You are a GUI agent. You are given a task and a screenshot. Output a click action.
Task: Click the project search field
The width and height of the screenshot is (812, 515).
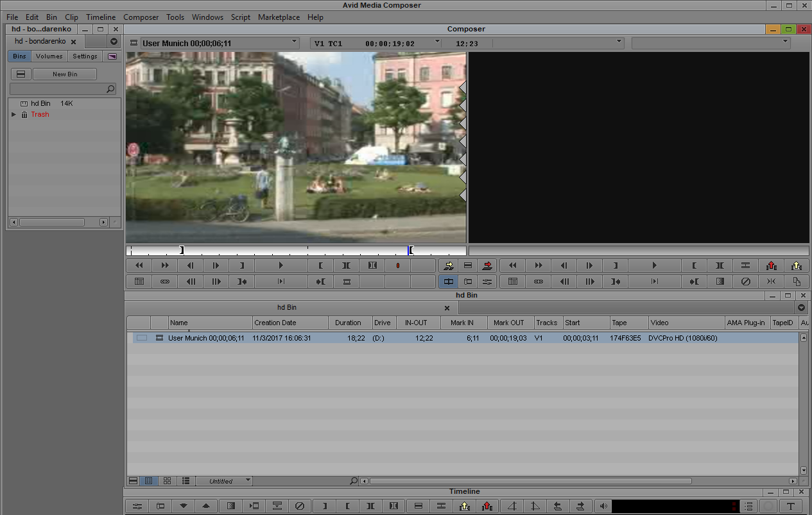point(64,89)
